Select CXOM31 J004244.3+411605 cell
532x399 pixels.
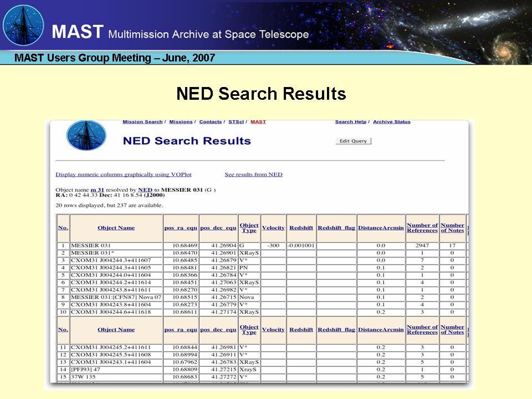pos(116,268)
